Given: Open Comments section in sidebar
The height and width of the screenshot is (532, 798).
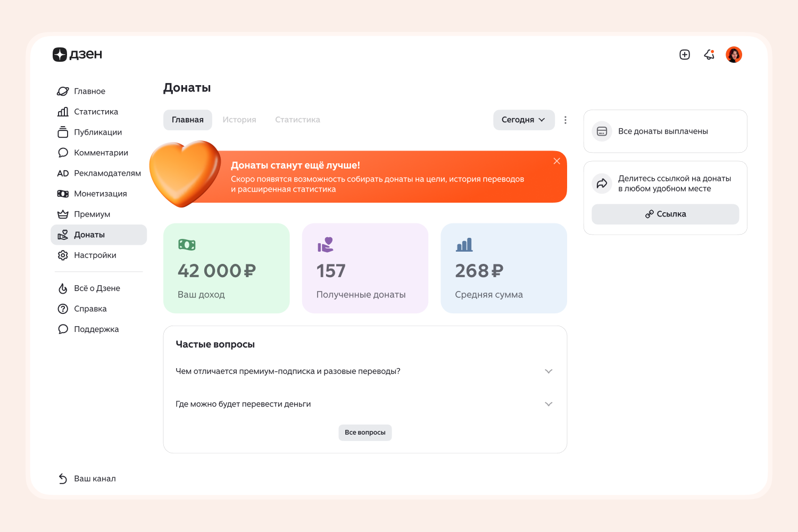Looking at the screenshot, I should tap(101, 153).
